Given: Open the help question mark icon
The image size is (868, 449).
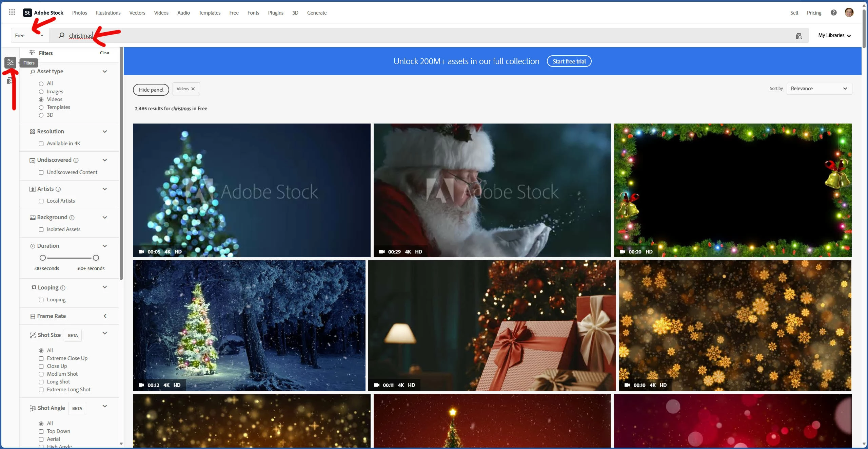Looking at the screenshot, I should pos(833,13).
